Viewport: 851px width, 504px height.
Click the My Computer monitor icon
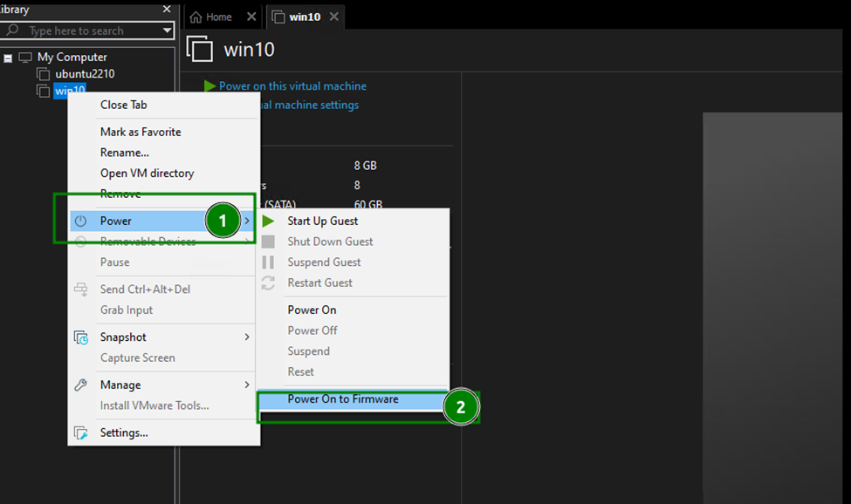coord(25,57)
